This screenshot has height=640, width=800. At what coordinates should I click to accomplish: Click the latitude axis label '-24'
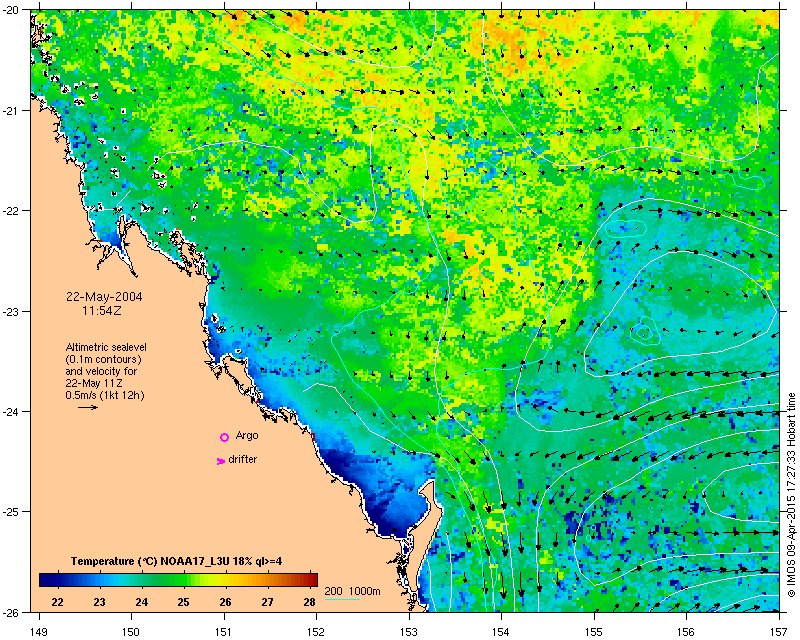pyautogui.click(x=12, y=412)
